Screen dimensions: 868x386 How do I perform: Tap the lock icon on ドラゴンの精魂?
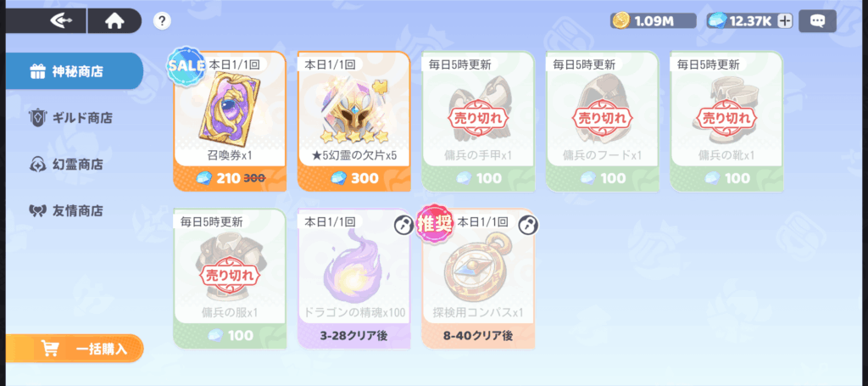[x=403, y=225]
